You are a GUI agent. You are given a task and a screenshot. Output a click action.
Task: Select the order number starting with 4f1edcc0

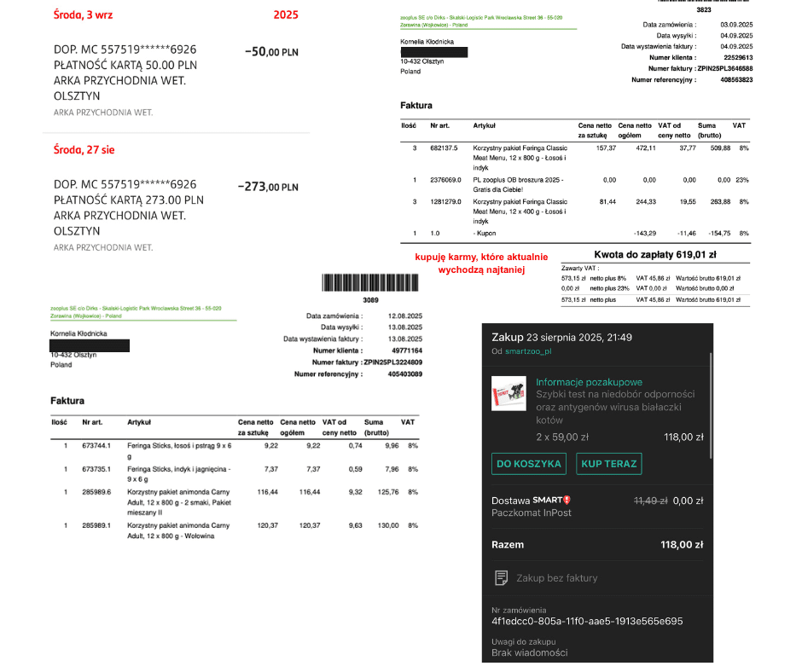(587, 622)
